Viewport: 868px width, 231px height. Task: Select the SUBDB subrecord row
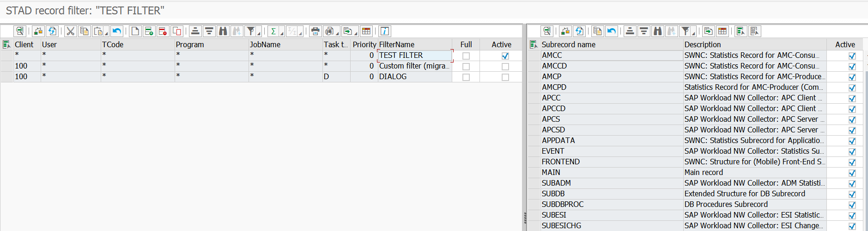(x=553, y=194)
